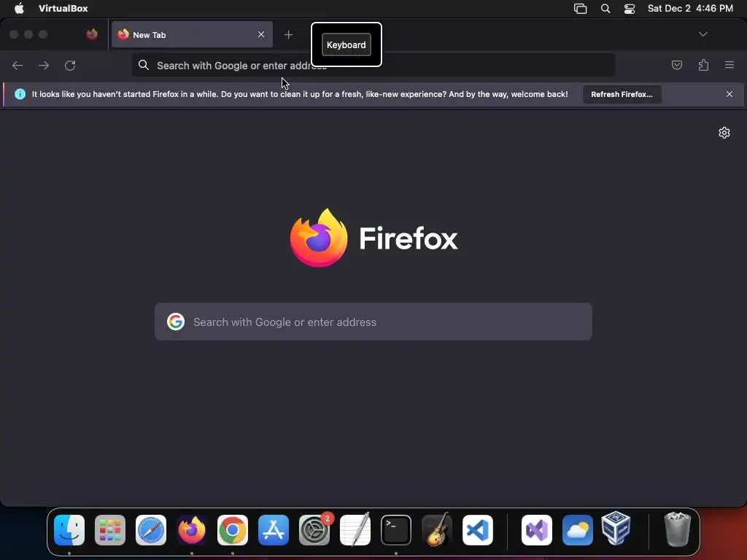Reload the page with refresh icon
Screen dimensions: 747x560
[70, 65]
